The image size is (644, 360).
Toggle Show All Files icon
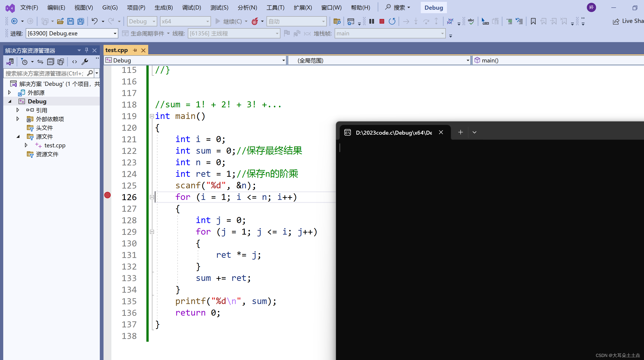pos(61,62)
